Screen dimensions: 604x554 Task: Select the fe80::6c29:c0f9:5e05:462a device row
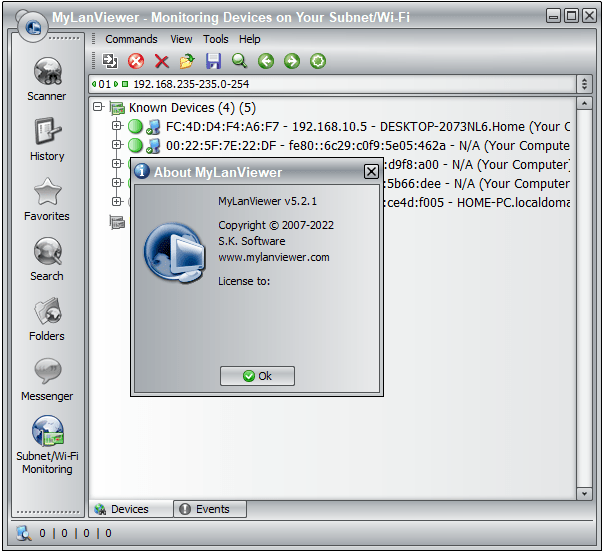(x=367, y=146)
